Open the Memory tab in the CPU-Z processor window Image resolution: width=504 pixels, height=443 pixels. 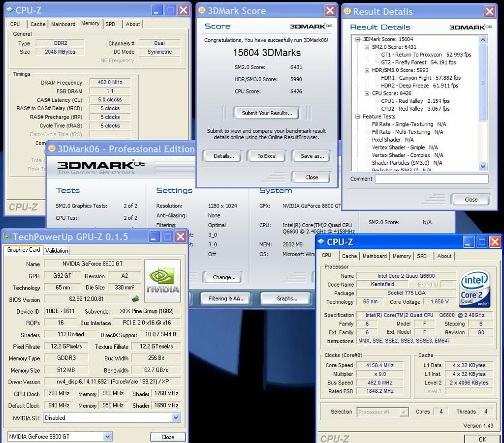point(402,256)
